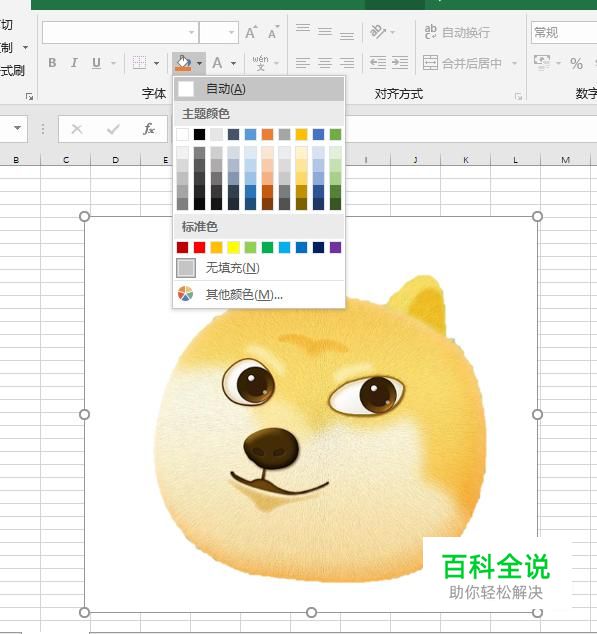
Task: Click the top-left image resize handle
Action: click(84, 216)
